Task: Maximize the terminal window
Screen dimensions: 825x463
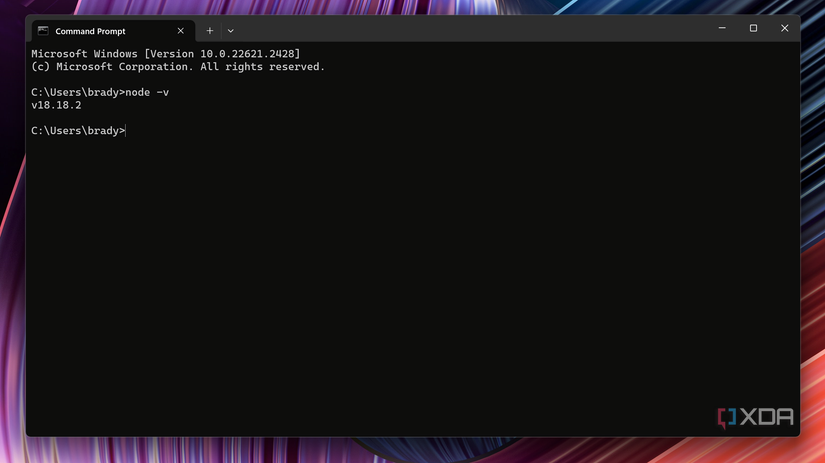Action: coord(753,28)
